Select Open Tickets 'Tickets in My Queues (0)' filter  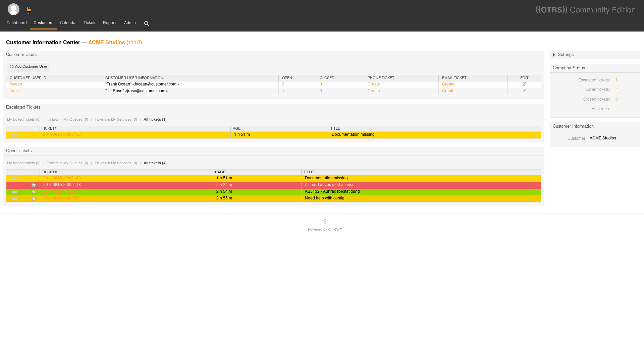pyautogui.click(x=67, y=163)
